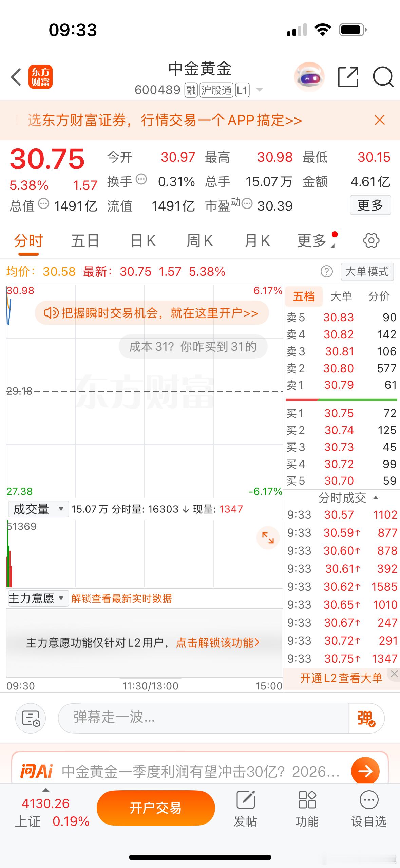This screenshot has height=868, width=400.
Task: Switch to the 周K tab
Action: (x=200, y=241)
